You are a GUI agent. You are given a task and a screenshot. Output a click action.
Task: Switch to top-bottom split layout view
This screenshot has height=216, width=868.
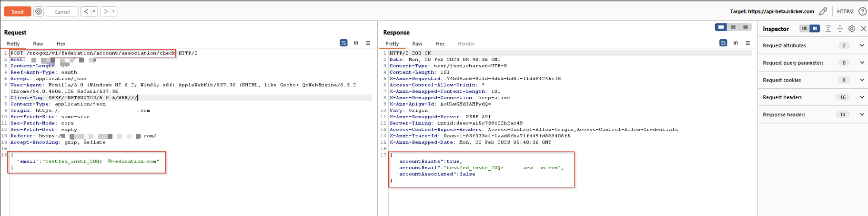pos(733,28)
